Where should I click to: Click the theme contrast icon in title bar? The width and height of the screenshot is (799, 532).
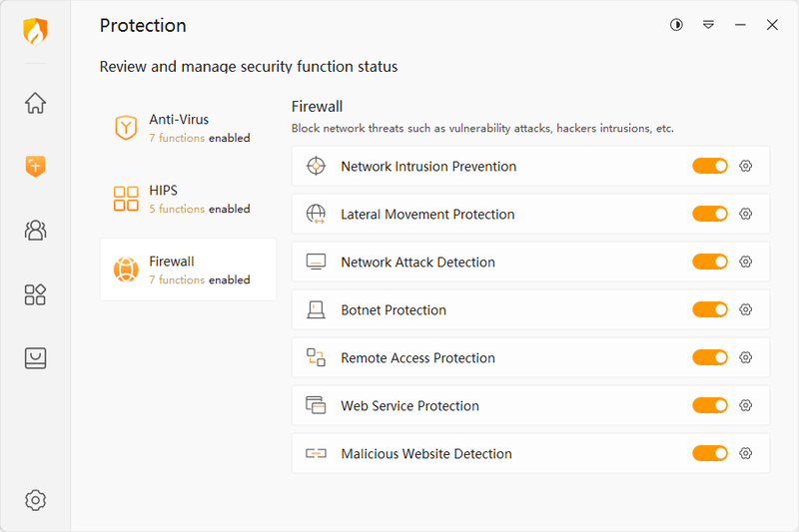[x=676, y=25]
